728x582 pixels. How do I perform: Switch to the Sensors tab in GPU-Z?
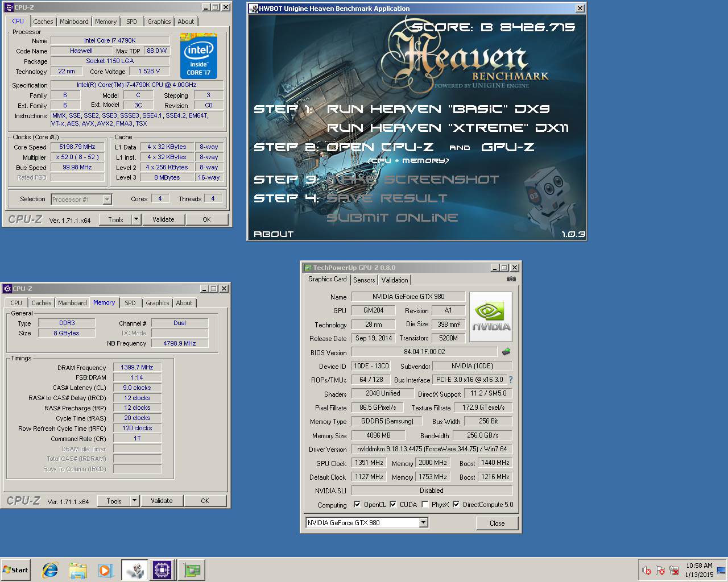click(x=364, y=280)
